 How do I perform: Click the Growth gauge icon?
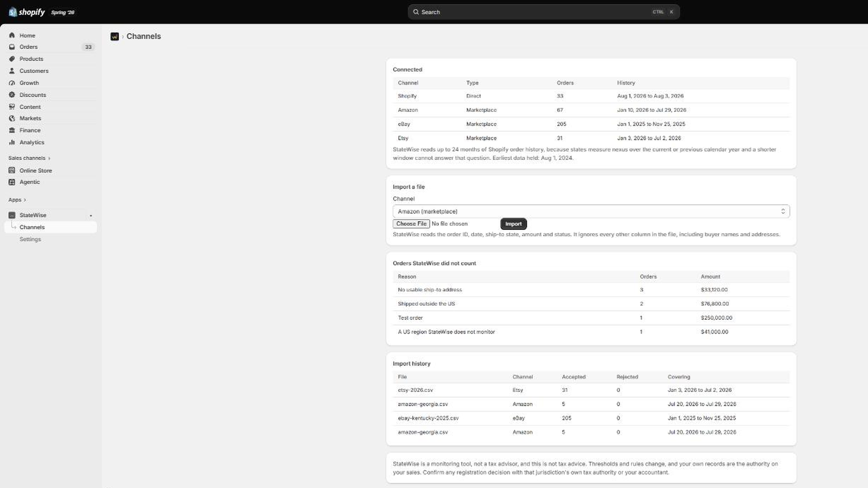12,83
